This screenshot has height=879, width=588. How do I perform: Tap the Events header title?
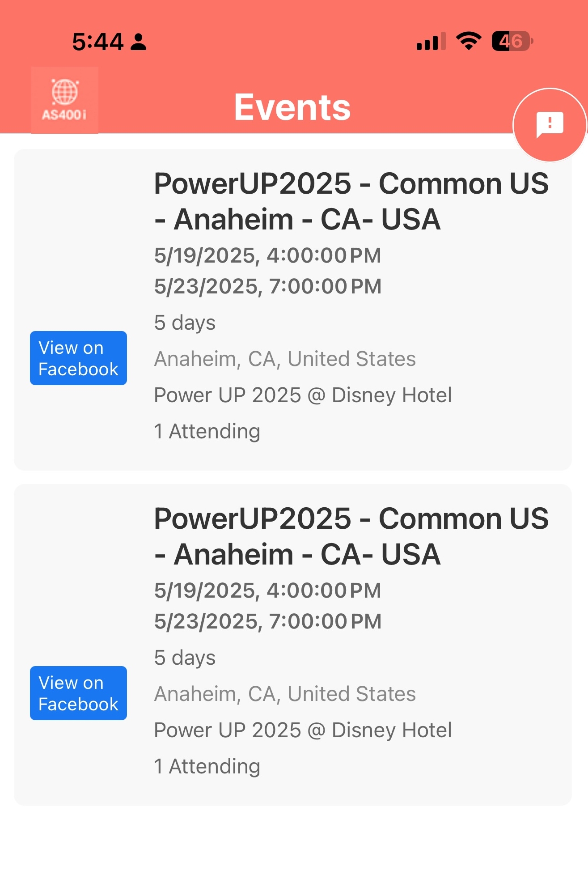[x=292, y=107]
